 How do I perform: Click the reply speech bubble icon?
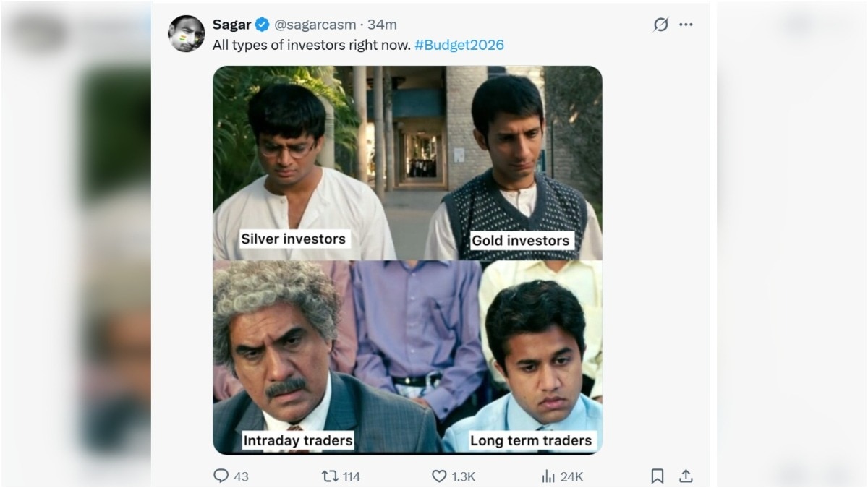(x=221, y=476)
